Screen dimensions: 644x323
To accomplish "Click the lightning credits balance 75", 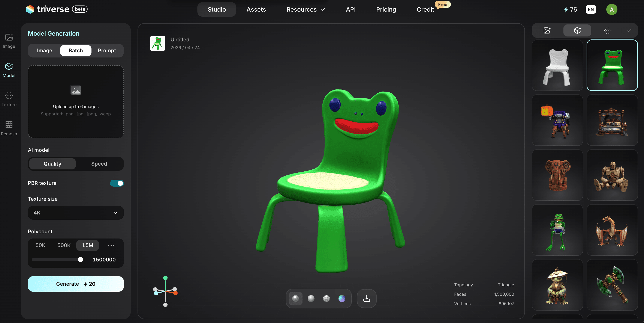I will click(570, 9).
